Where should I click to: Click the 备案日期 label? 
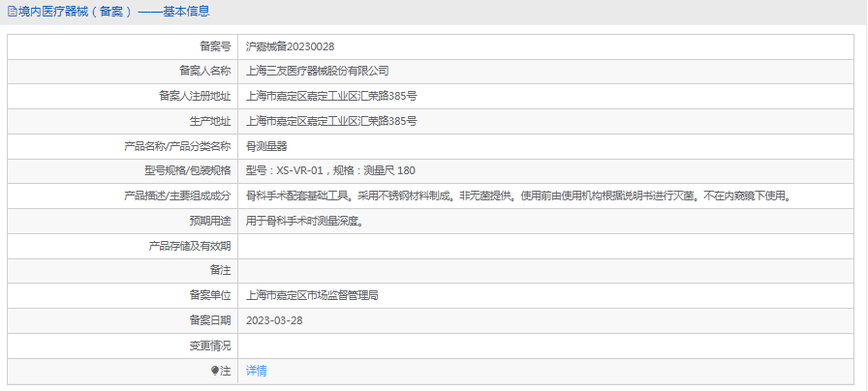point(210,320)
